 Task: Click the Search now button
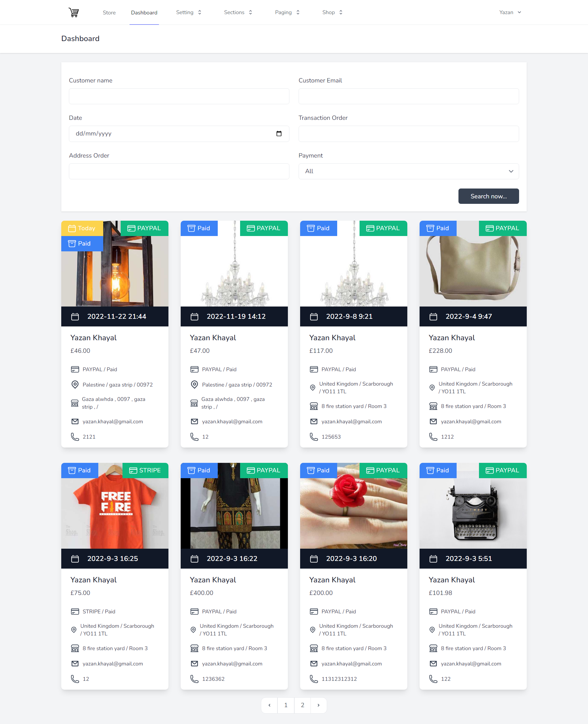coord(488,196)
